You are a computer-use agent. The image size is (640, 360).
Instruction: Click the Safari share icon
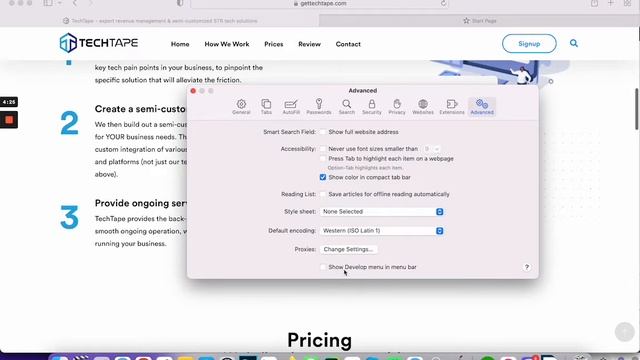point(594,3)
